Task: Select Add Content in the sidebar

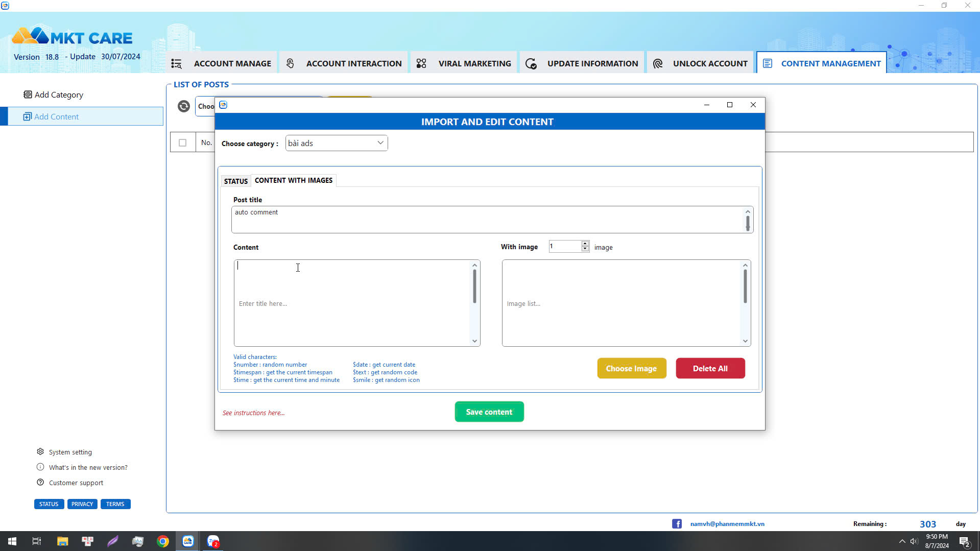Action: tap(82, 116)
